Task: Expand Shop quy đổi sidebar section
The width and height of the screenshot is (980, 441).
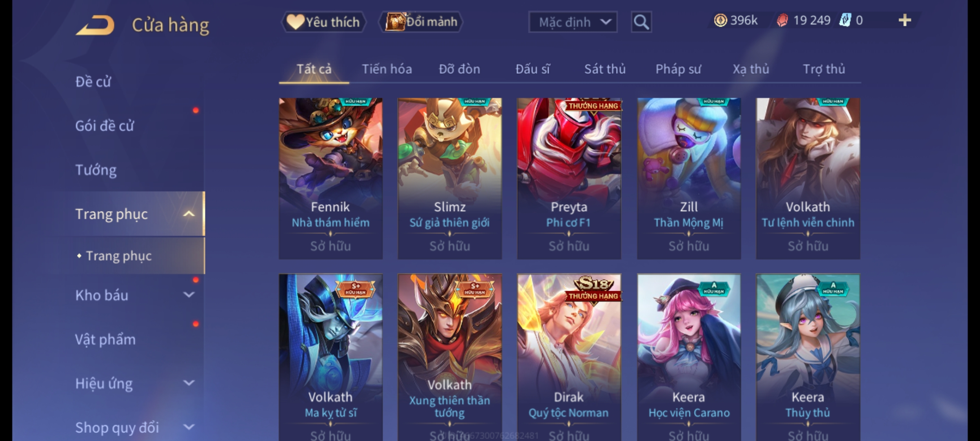Action: 189,427
